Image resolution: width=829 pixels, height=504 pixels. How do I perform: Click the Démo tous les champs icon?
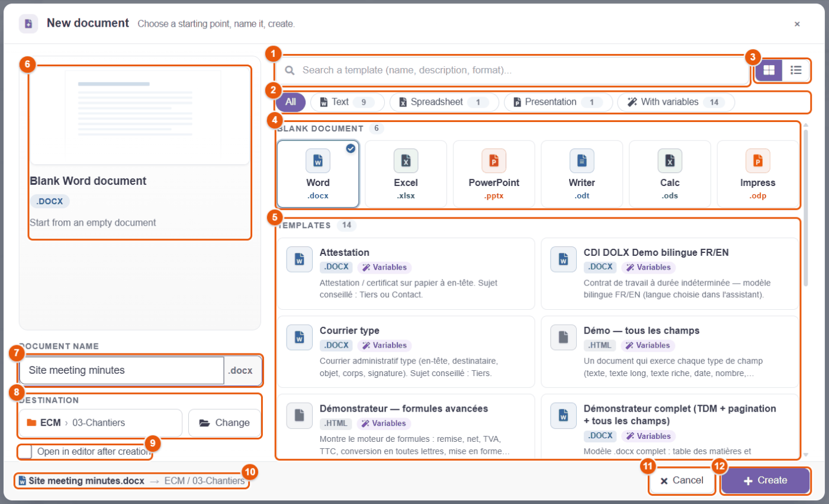(x=563, y=337)
